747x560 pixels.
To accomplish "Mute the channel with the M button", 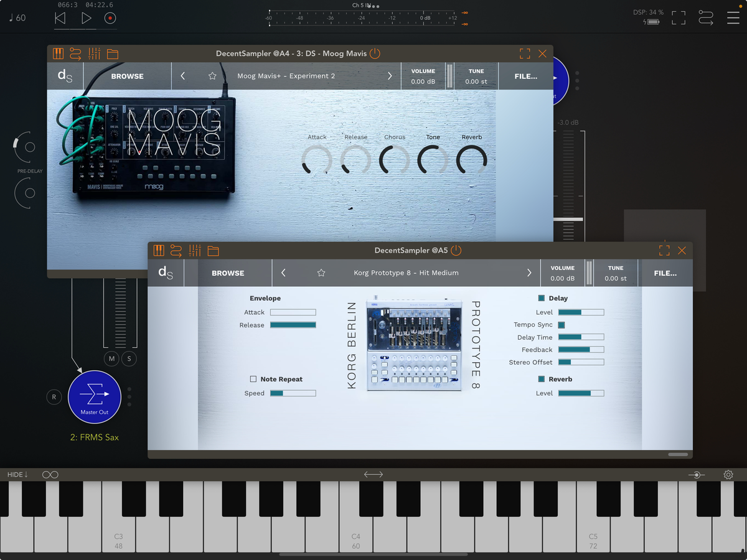I will point(112,358).
